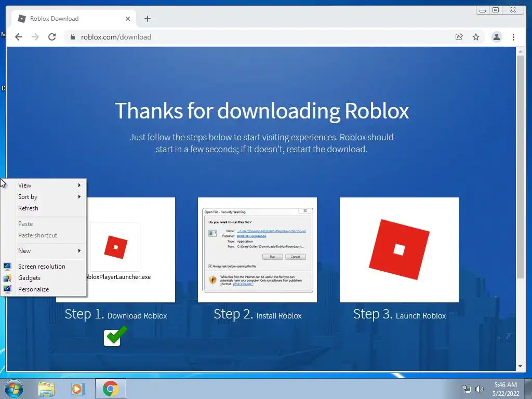Launch Windows Media Player from taskbar
Image resolution: width=532 pixels, height=399 pixels.
(x=78, y=389)
